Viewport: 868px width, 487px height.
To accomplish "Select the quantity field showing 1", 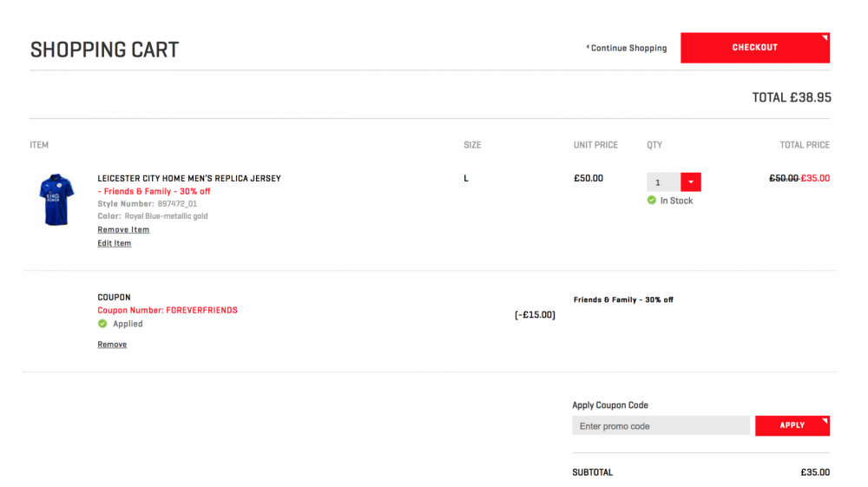I will (x=663, y=182).
